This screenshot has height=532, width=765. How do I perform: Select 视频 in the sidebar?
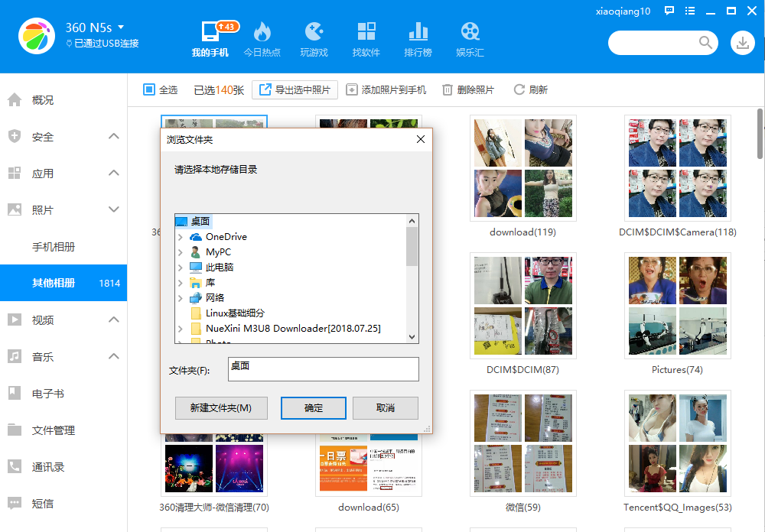43,320
